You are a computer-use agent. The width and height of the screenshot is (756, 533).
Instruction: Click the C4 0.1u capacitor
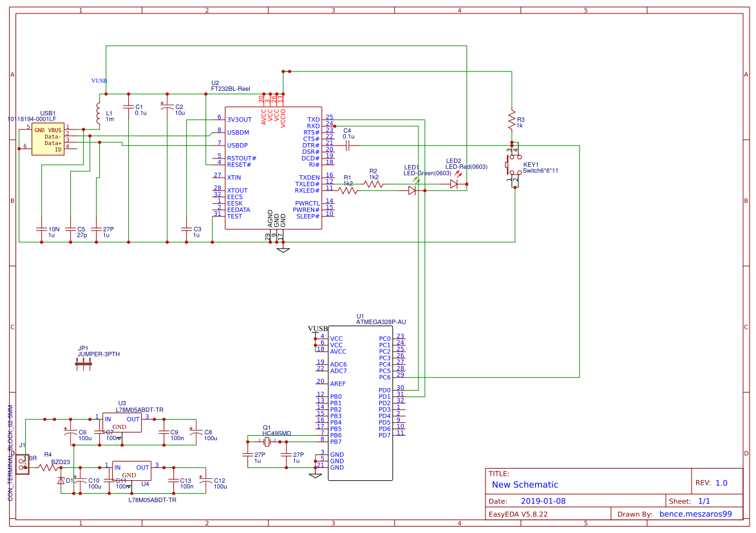348,146
